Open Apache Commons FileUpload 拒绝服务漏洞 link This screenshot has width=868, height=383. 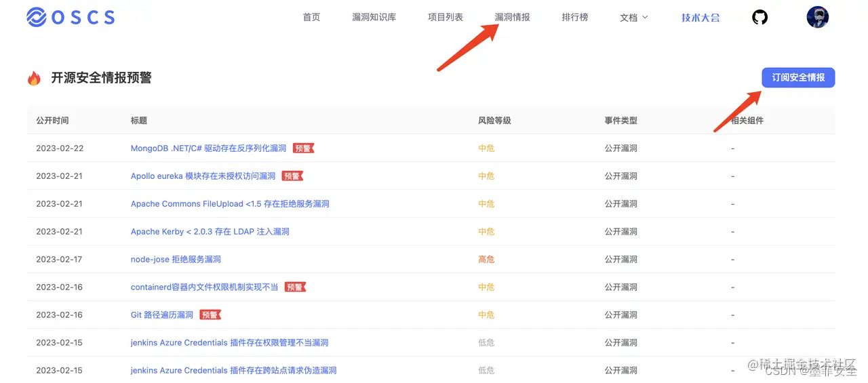[x=230, y=203]
